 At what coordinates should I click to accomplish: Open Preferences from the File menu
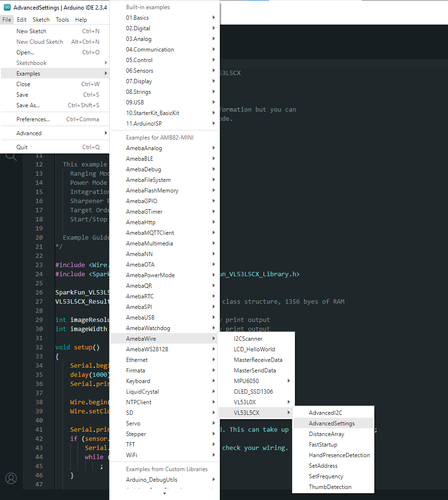[33, 119]
